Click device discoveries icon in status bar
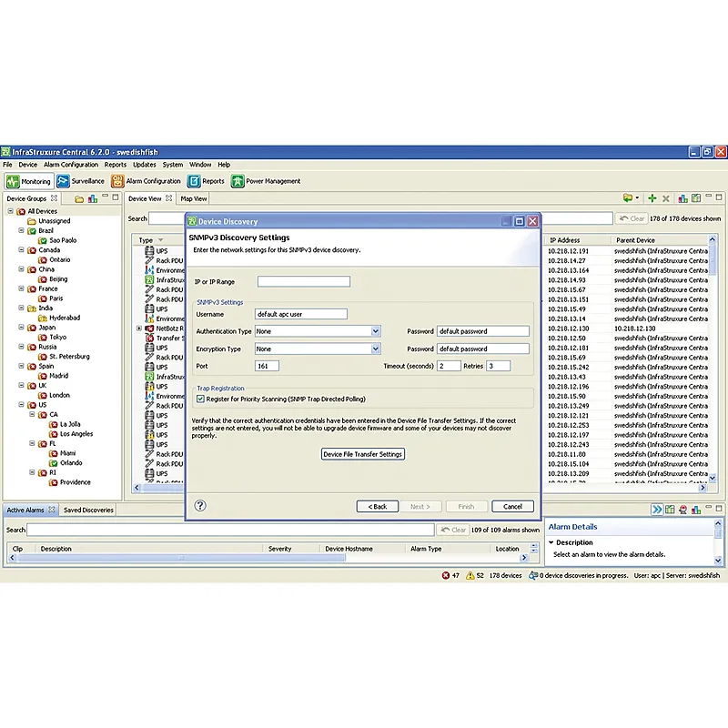 point(533,576)
